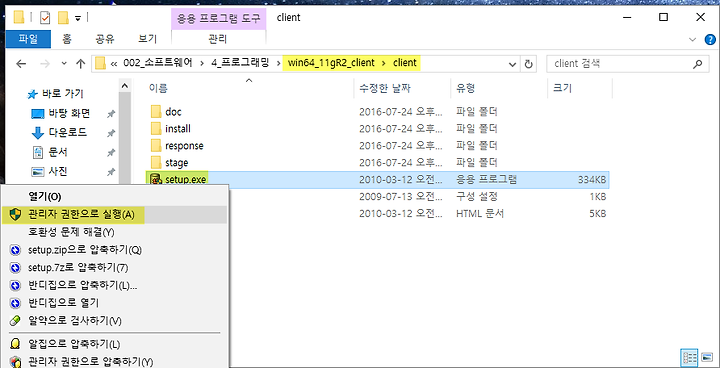Viewport: 720px width, 368px height.
Task: Choose setup.zip으로 압축하기(Q)
Action: tap(114, 250)
